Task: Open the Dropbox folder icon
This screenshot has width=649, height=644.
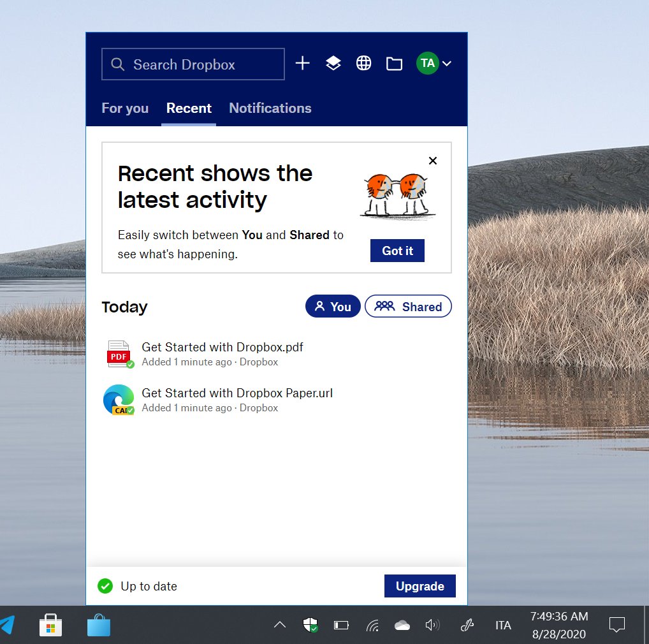Action: click(394, 64)
